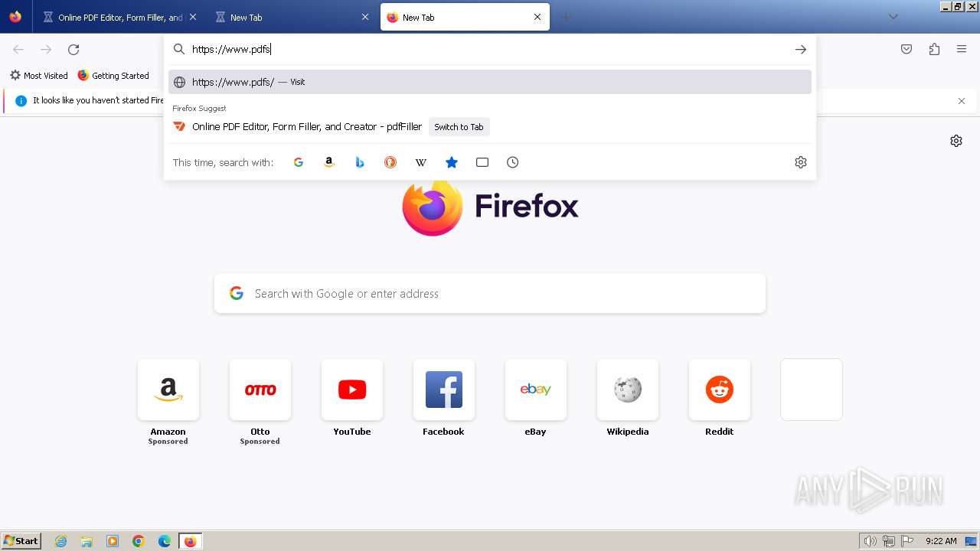980x551 pixels.
Task: Search in open Tabs icon
Action: (482, 162)
